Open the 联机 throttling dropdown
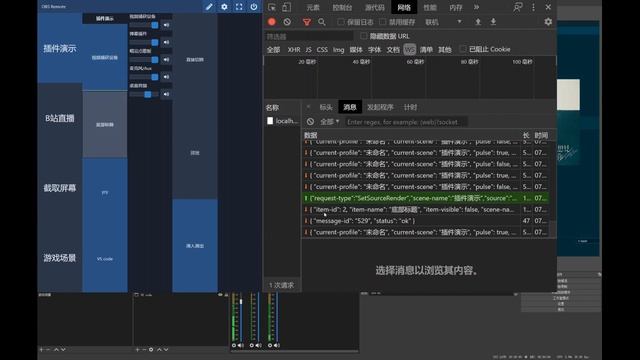The width and height of the screenshot is (640, 360). pyautogui.click(x=443, y=22)
